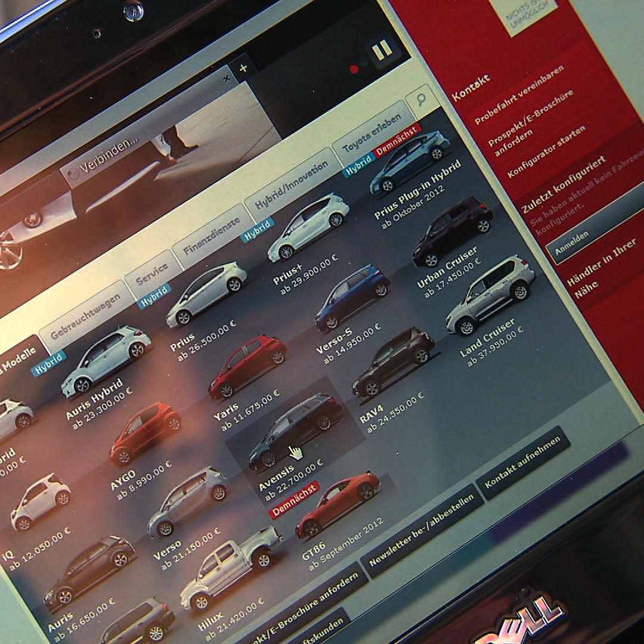Select the orange GT86 car image
The height and width of the screenshot is (644, 644).
click(x=338, y=504)
